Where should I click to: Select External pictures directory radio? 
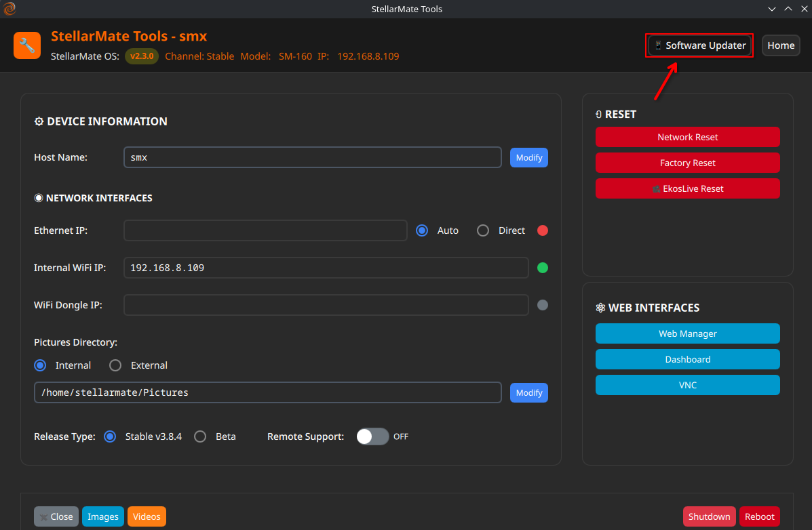115,365
